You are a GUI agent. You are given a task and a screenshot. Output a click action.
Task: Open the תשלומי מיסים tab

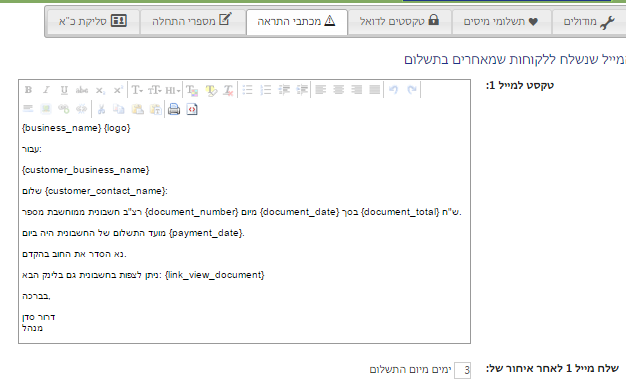[x=501, y=22]
